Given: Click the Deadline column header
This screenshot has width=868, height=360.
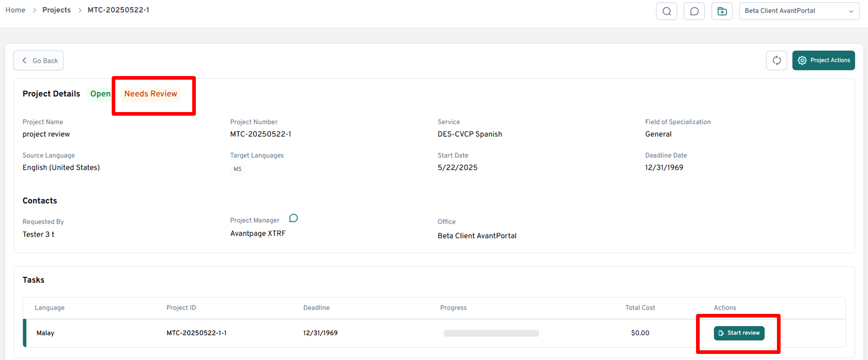Looking at the screenshot, I should tap(316, 308).
